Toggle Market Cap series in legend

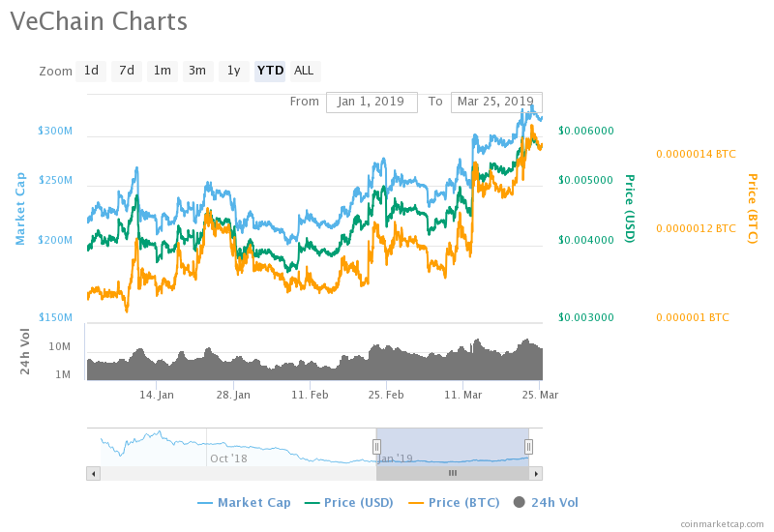[x=244, y=502]
